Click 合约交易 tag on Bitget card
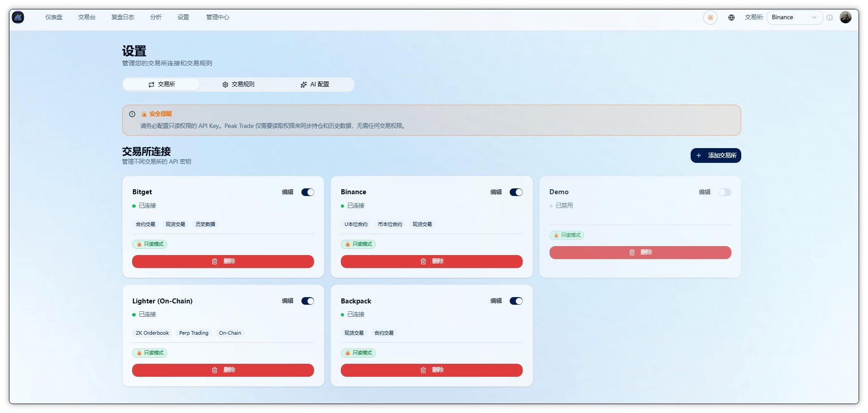The width and height of the screenshot is (868, 413). [x=146, y=224]
